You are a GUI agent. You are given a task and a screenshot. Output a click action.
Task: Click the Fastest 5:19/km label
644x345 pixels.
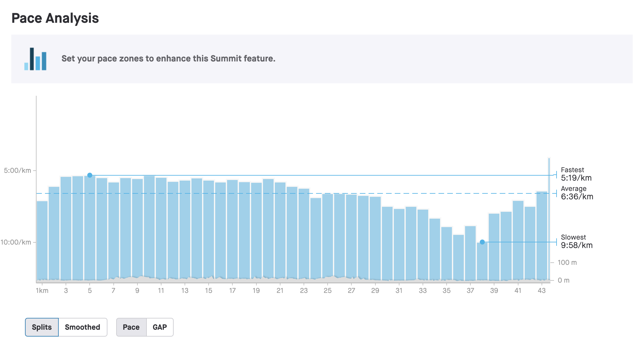coord(576,174)
